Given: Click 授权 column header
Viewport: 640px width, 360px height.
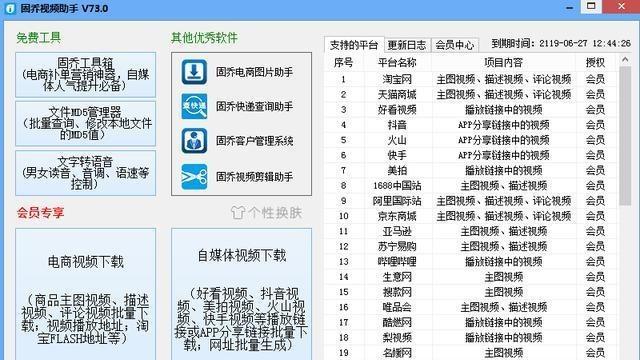Looking at the screenshot, I should 595,62.
